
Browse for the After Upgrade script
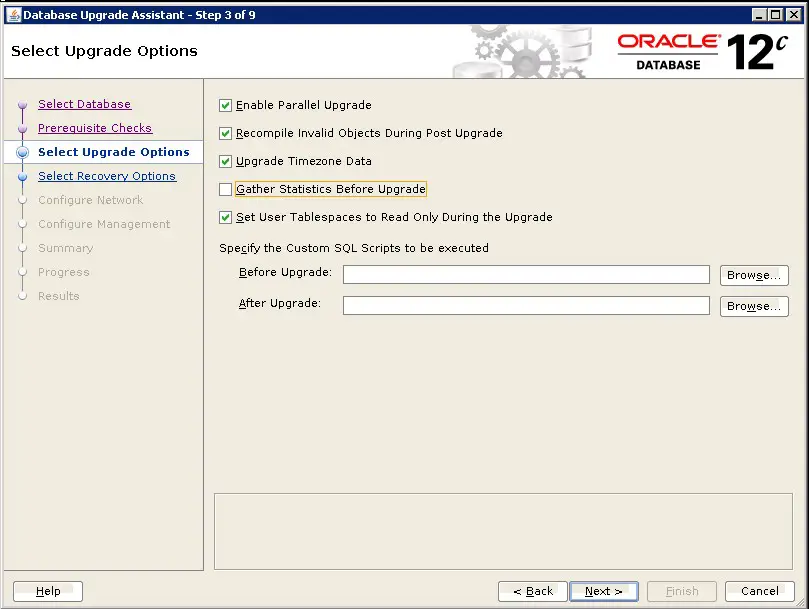(754, 306)
